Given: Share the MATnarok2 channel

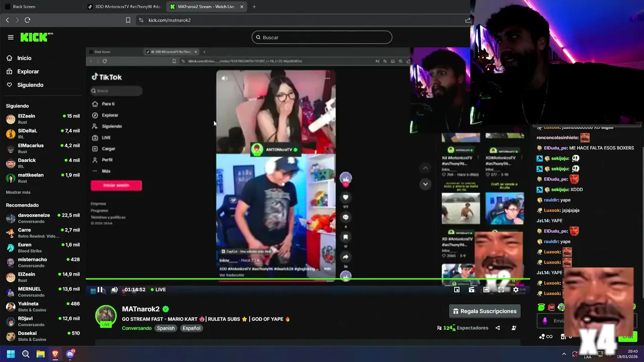Looking at the screenshot, I should pos(498,328).
